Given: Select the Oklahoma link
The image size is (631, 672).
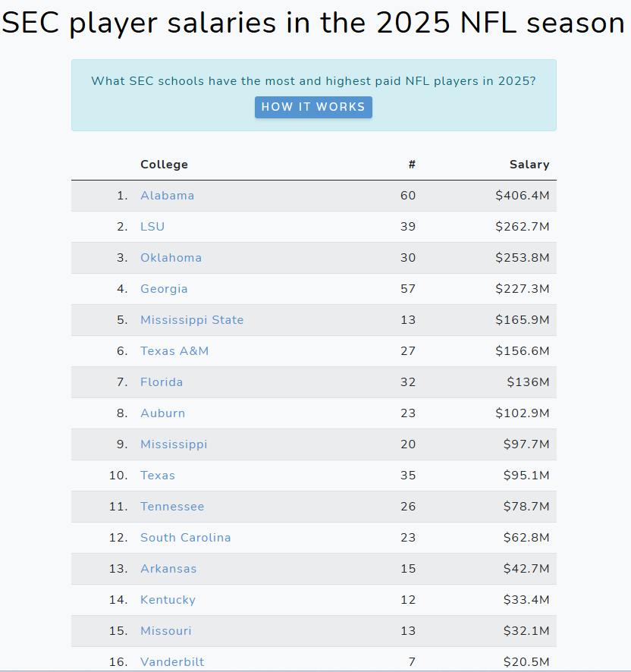Looking at the screenshot, I should [171, 258].
